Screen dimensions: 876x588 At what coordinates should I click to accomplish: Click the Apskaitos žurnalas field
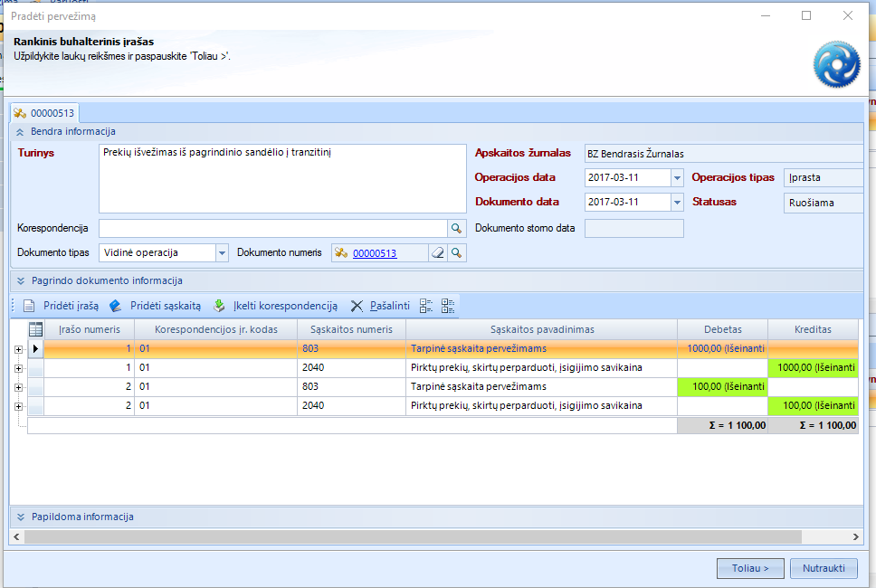724,154
